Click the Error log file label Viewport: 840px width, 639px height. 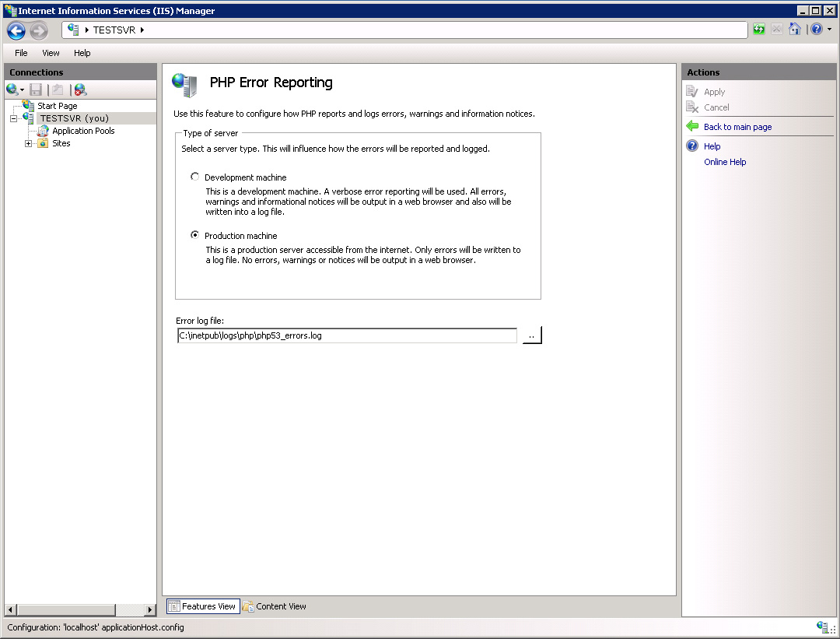[200, 321]
